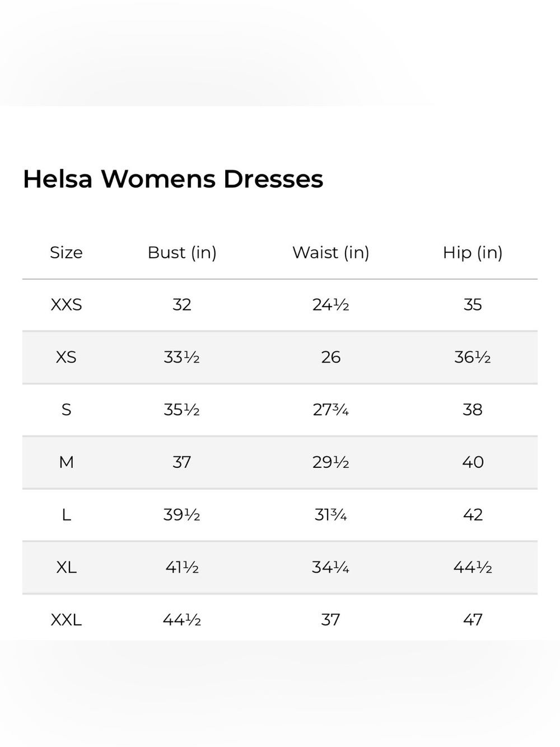560x747 pixels.
Task: Select the XXS bust value 32
Action: coord(182,305)
